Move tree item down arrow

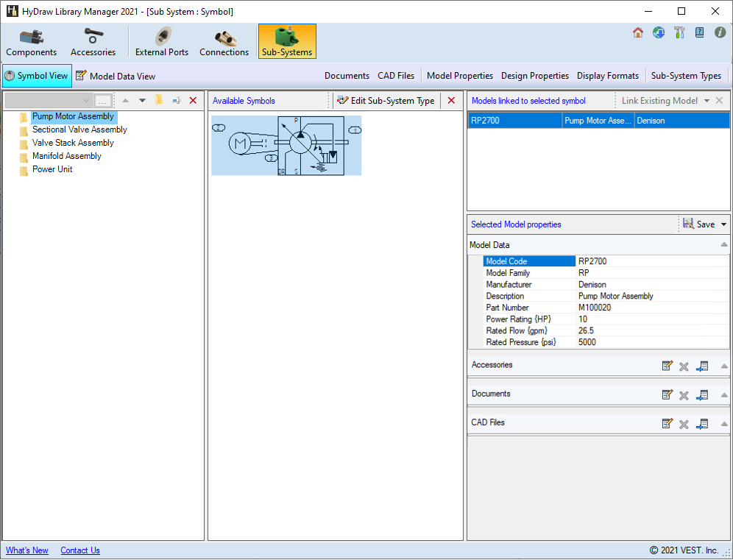pyautogui.click(x=142, y=101)
